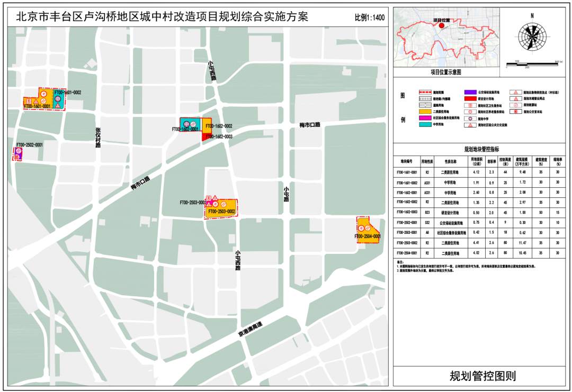Select the 规划公交首末站 legend icon

coord(516,112)
